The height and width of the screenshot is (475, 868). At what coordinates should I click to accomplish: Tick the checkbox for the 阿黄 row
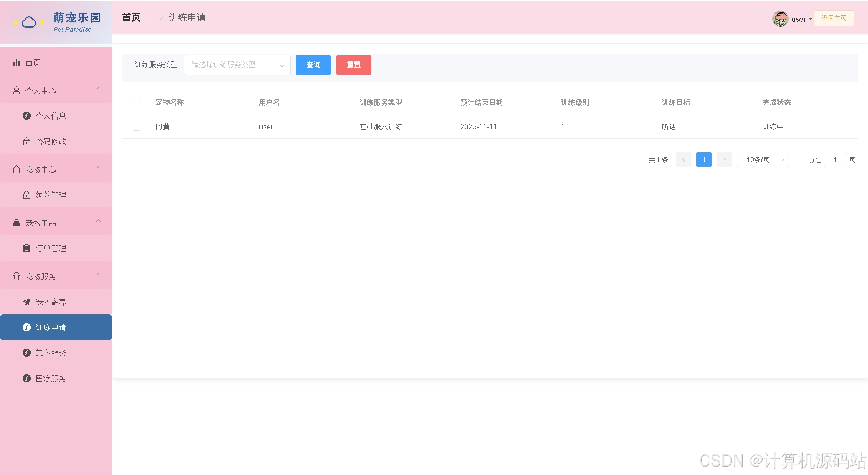(x=136, y=127)
